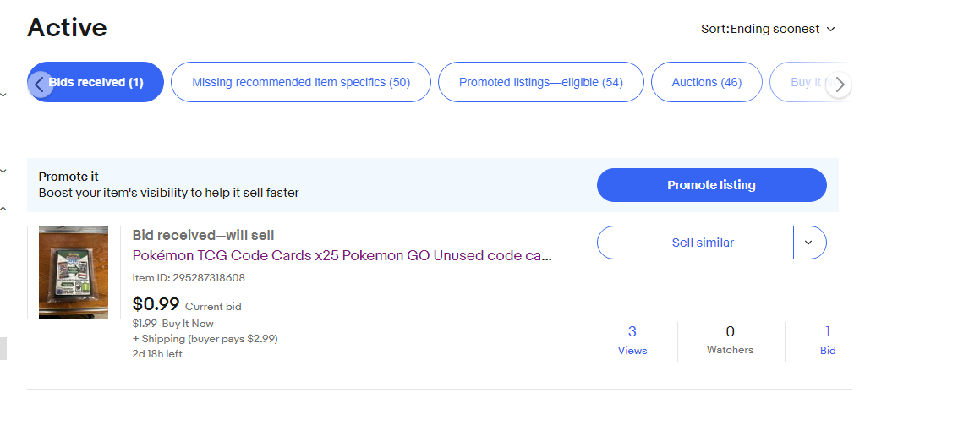Click the Pokémon code cards listing thumbnail
This screenshot has height=442, width=980.
74,272
